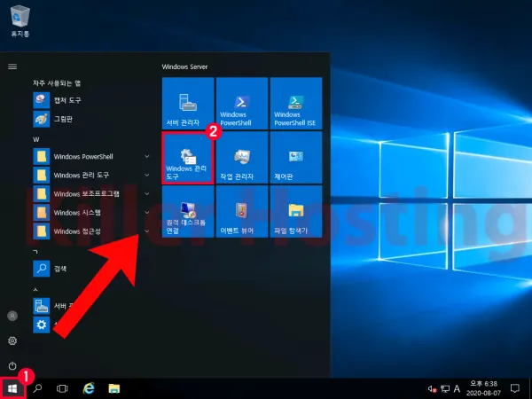The height and width of the screenshot is (399, 532).
Task: Open the Windows 관리 도구 folder in the app list
Action: click(x=91, y=175)
